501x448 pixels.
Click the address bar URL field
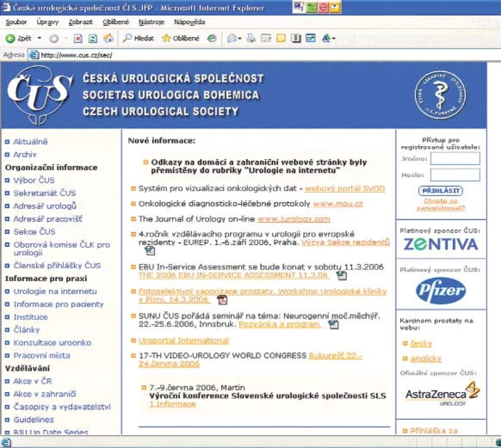pos(264,55)
